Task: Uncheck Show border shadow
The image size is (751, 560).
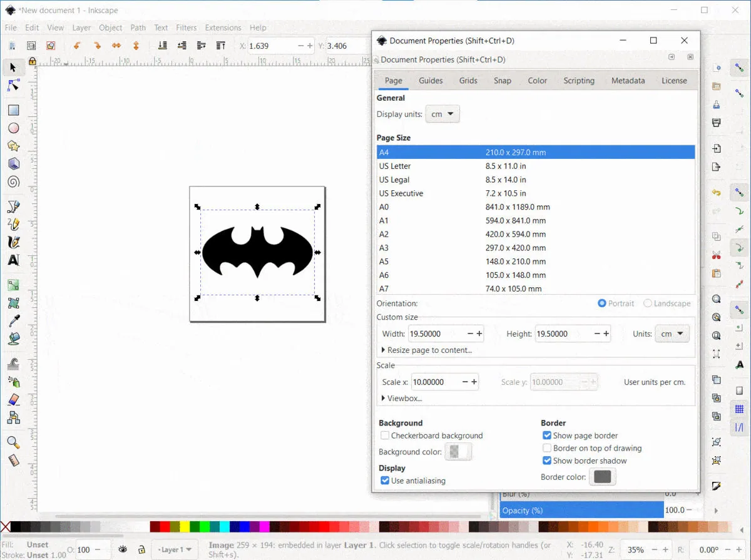Action: (547, 461)
